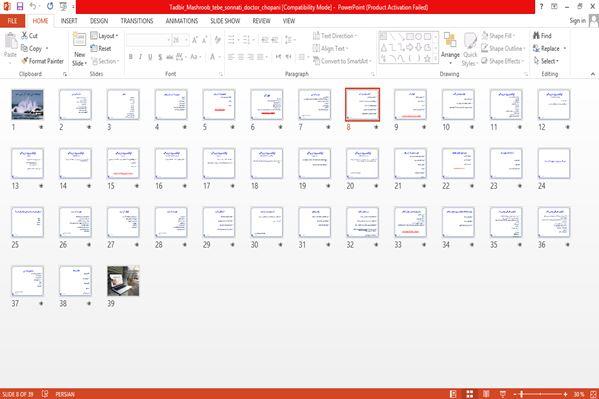Click the Save icon in quick access toolbar
The width and height of the screenshot is (599, 399).
[20, 6]
